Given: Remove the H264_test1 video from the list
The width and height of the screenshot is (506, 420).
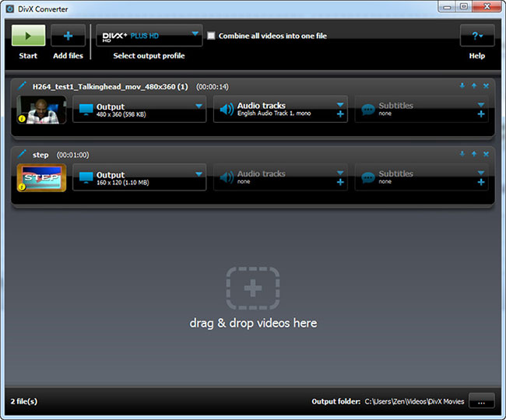Looking at the screenshot, I should click(486, 86).
